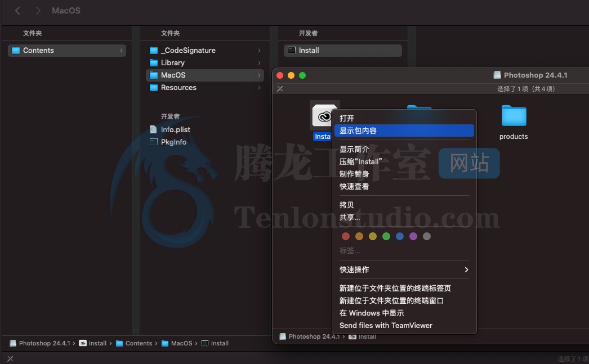Viewport: 589px width, 364px height.
Task: Apply the blue color tag
Action: tap(400, 236)
